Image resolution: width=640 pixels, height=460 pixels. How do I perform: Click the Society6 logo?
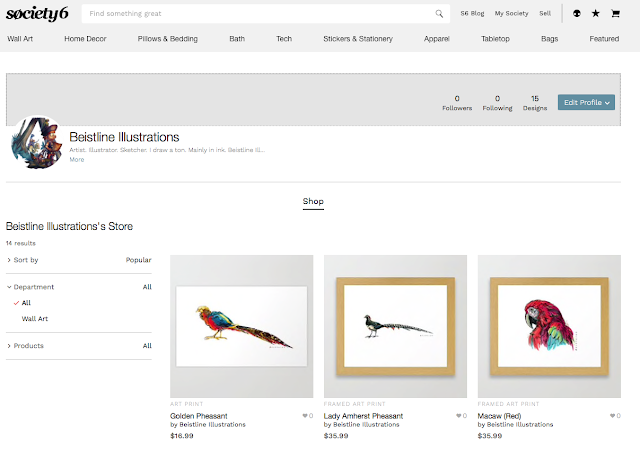pyautogui.click(x=36, y=14)
